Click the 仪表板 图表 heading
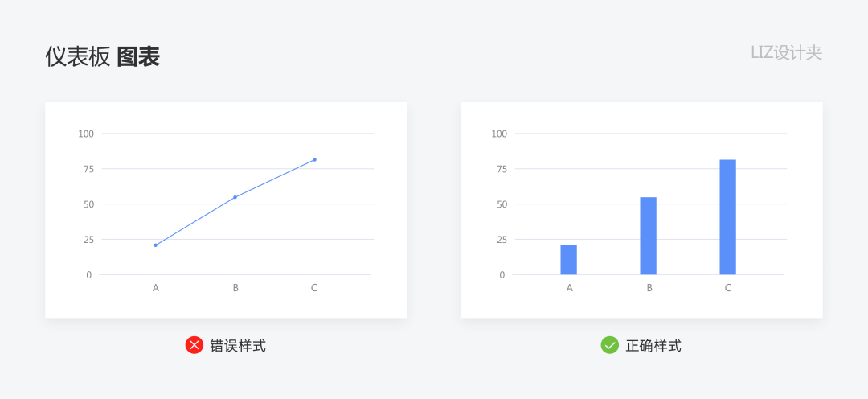The height and width of the screenshot is (399, 868). click(x=102, y=56)
